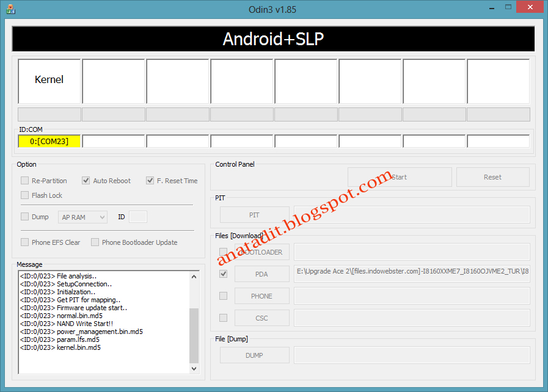This screenshot has width=548, height=392.
Task: Click the 'NAND Write Start!!' log line
Action: click(x=67, y=324)
